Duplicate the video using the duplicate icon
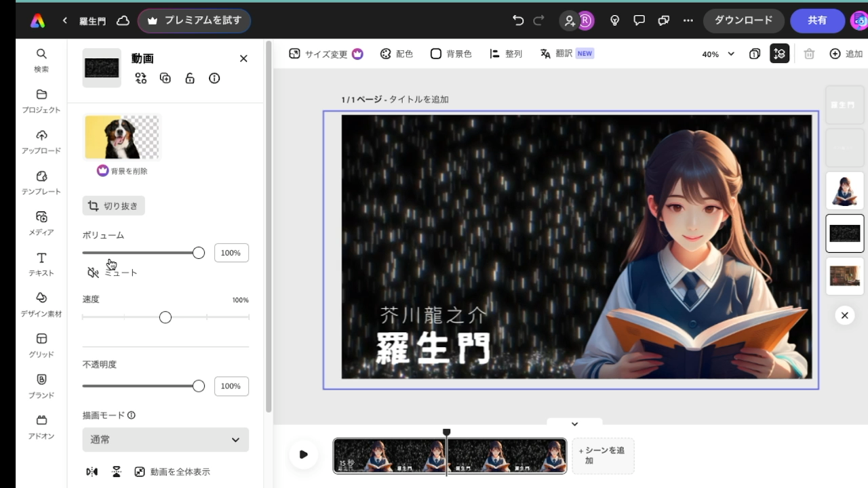868x488 pixels. 165,79
